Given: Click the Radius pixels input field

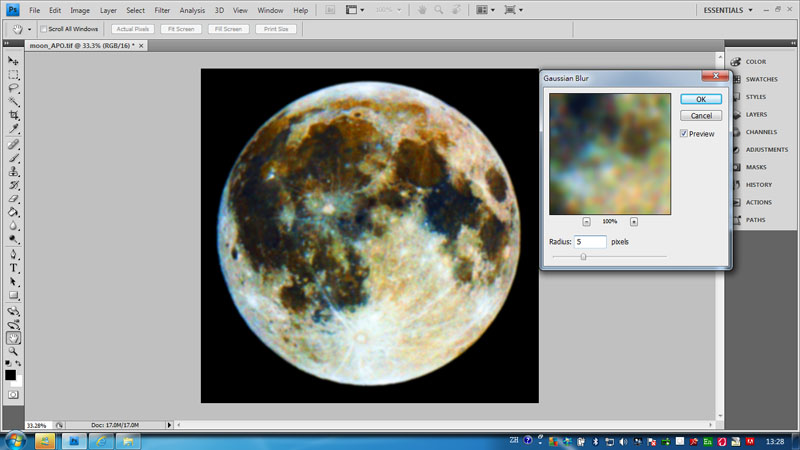Looking at the screenshot, I should (590, 242).
